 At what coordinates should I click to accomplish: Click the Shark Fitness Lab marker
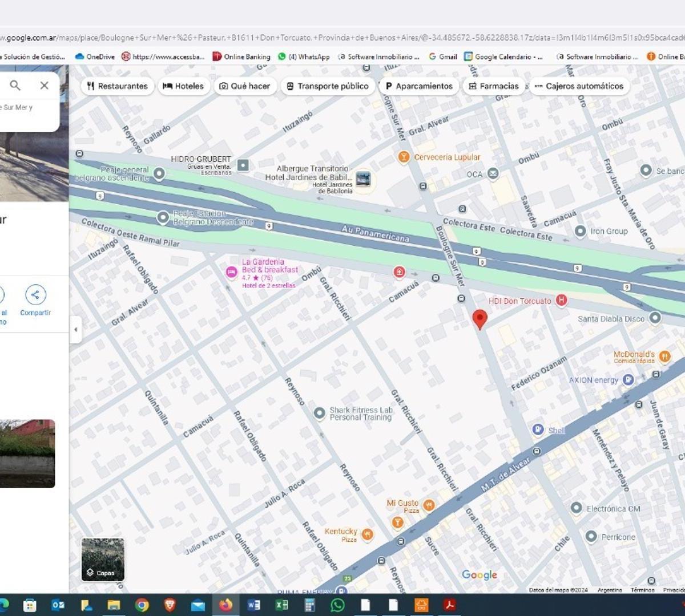click(x=320, y=413)
